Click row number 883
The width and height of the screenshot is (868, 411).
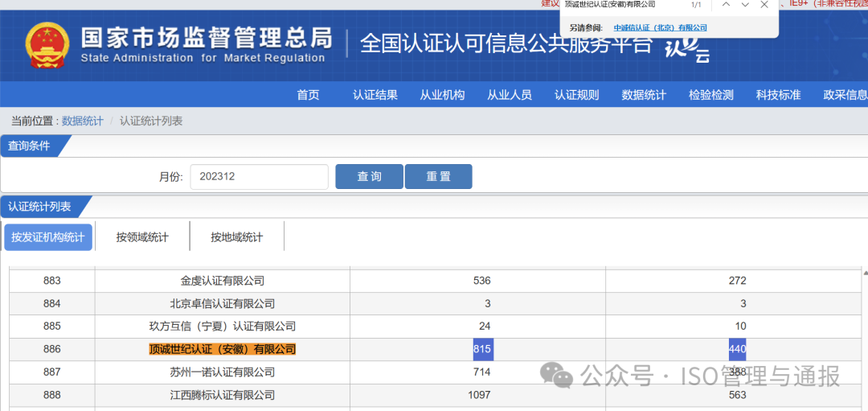[52, 281]
